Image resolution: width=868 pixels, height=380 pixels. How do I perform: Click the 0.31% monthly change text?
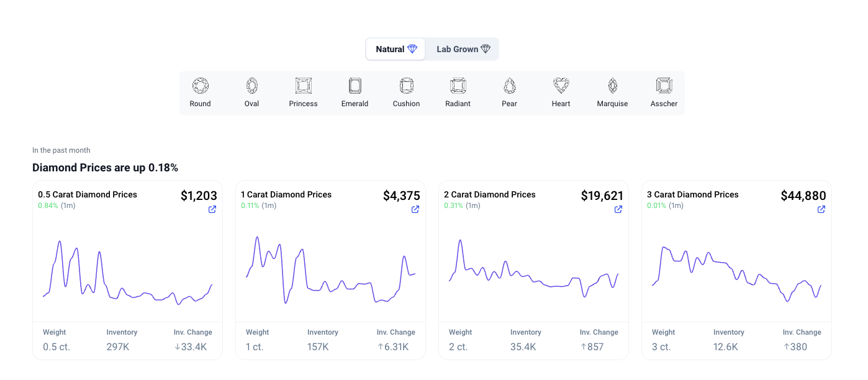coord(454,206)
